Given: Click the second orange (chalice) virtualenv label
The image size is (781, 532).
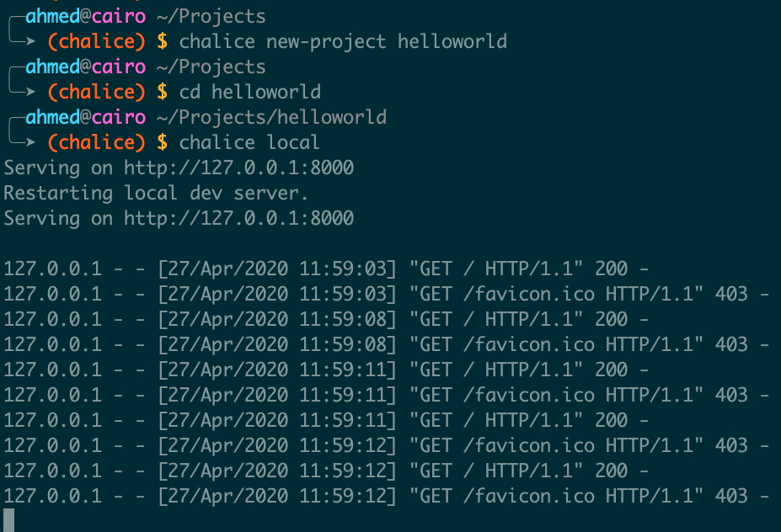Looking at the screenshot, I should [x=97, y=92].
